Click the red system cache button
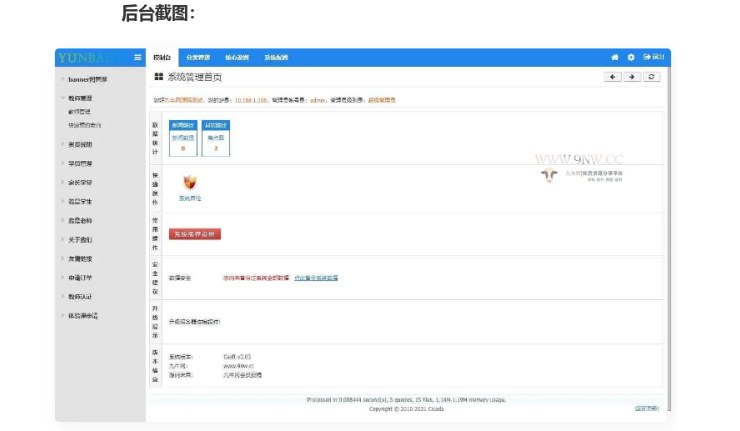This screenshot has width=740, height=431. [194, 234]
